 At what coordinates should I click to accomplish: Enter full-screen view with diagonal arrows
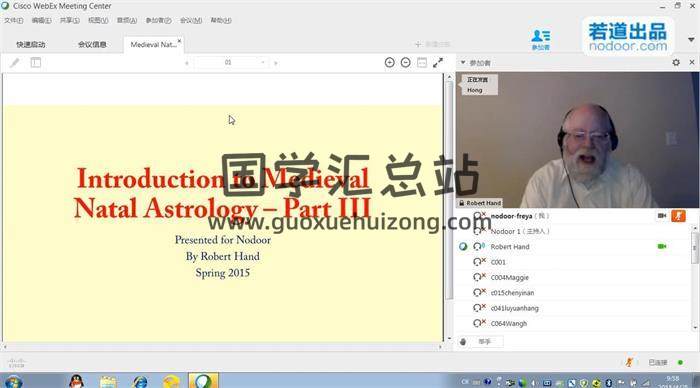tap(438, 63)
